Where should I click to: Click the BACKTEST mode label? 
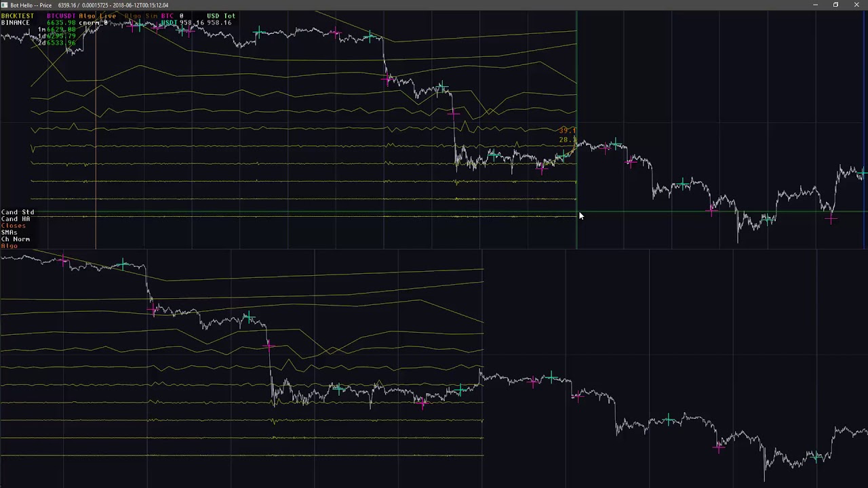click(x=18, y=16)
